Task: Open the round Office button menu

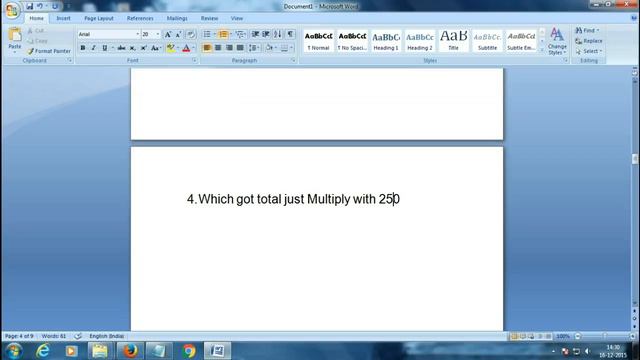Action: 11,10
